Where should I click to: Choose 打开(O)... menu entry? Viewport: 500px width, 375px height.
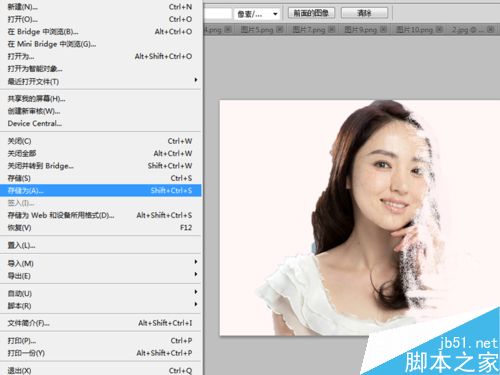[x=100, y=19]
